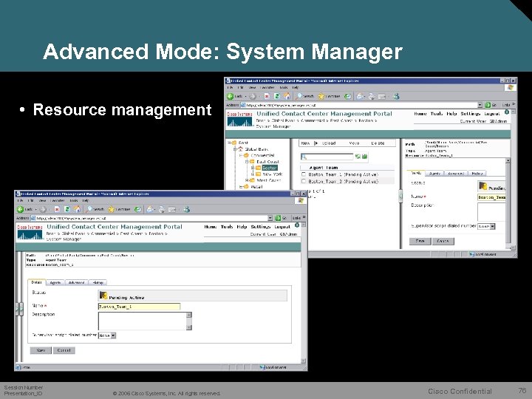Select Boston folder in tree
Viewport: 532px width, 399px height.
point(270,168)
